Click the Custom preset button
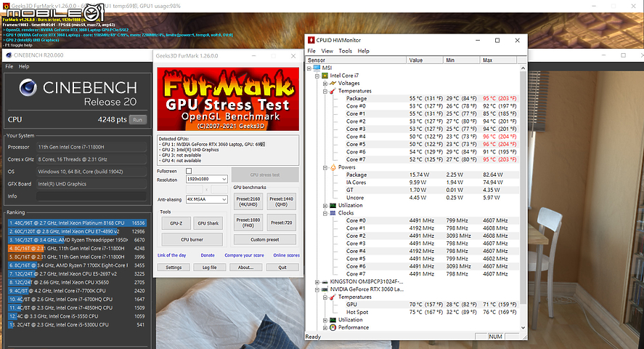Viewport: 644px width, 349px height. click(265, 239)
